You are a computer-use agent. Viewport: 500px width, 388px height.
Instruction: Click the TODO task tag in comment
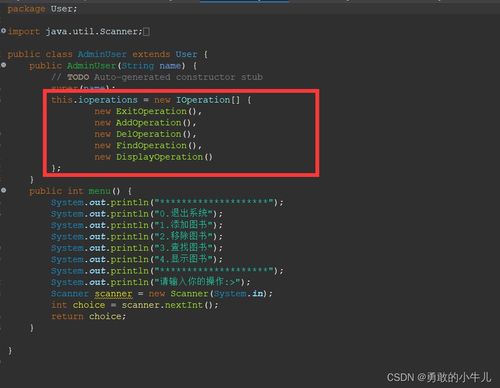point(78,77)
